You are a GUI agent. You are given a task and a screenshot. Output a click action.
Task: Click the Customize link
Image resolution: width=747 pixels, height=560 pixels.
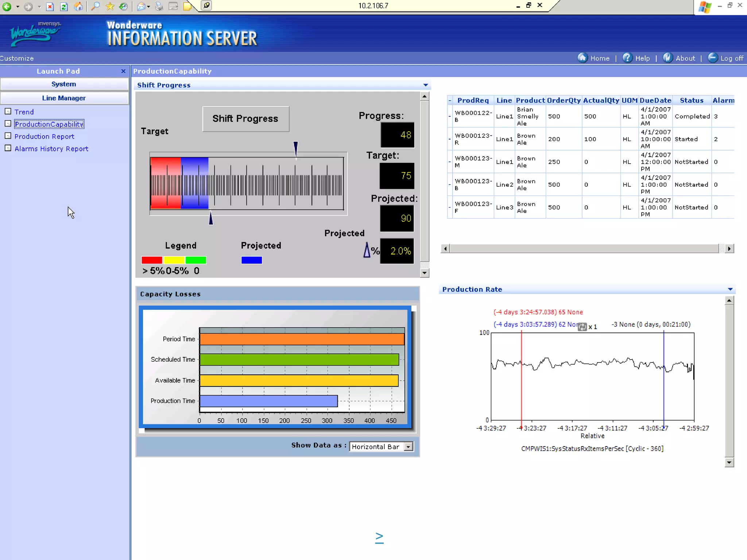click(x=17, y=58)
